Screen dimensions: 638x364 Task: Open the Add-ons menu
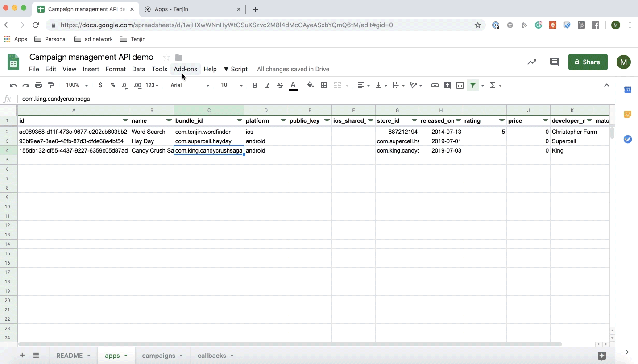coord(185,69)
